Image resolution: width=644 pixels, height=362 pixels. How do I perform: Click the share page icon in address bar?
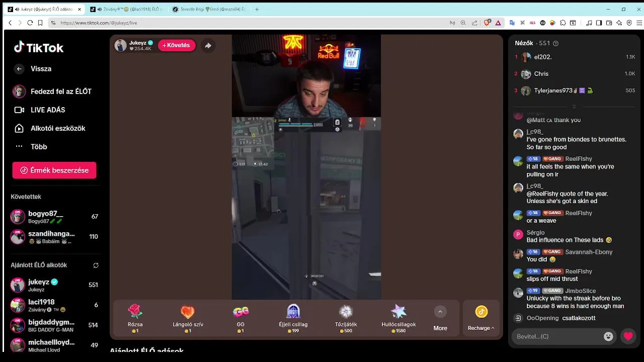pyautogui.click(x=474, y=23)
